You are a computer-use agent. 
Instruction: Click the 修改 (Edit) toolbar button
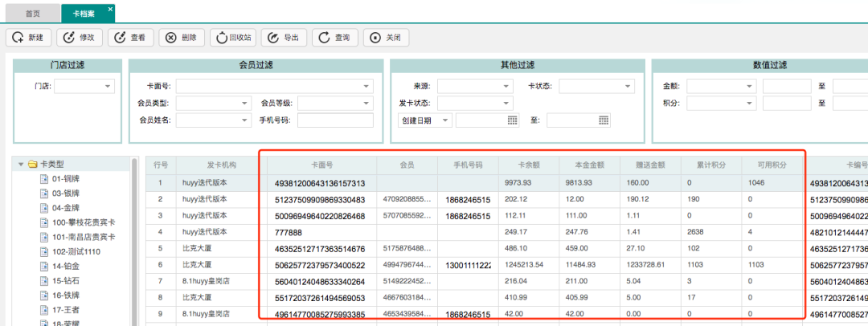(80, 38)
